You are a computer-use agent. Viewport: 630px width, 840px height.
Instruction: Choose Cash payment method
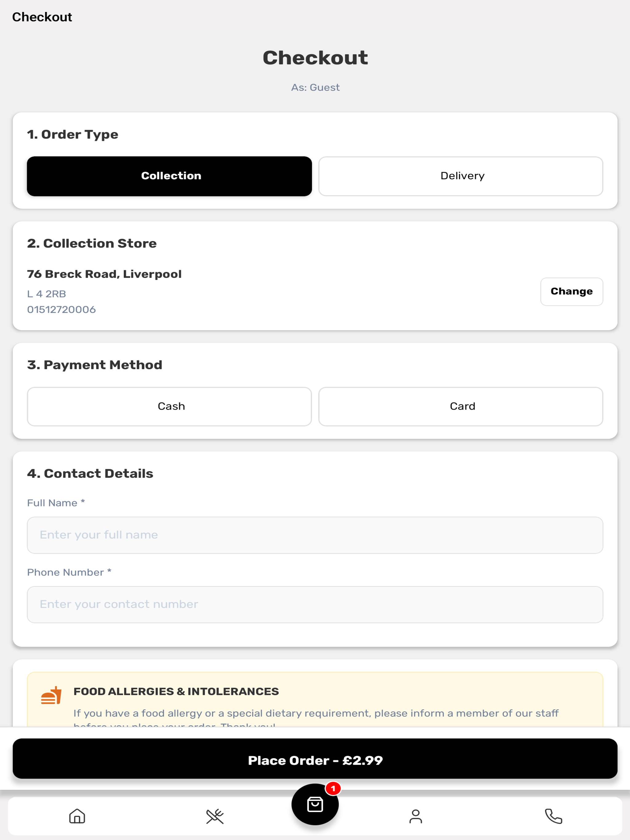[x=169, y=406]
